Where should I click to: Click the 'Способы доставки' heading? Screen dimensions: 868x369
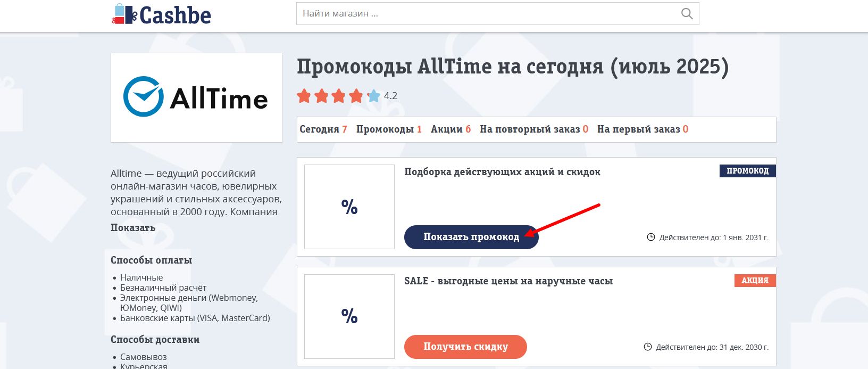coord(155,340)
